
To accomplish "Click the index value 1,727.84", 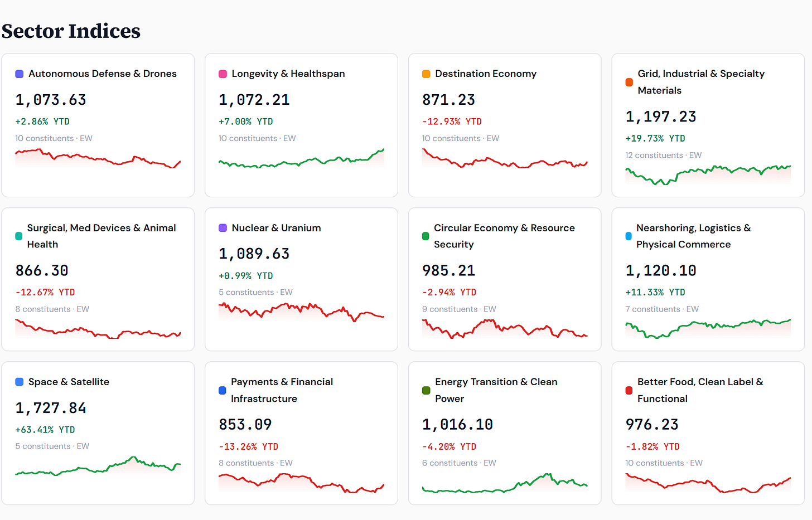I will [x=51, y=409].
